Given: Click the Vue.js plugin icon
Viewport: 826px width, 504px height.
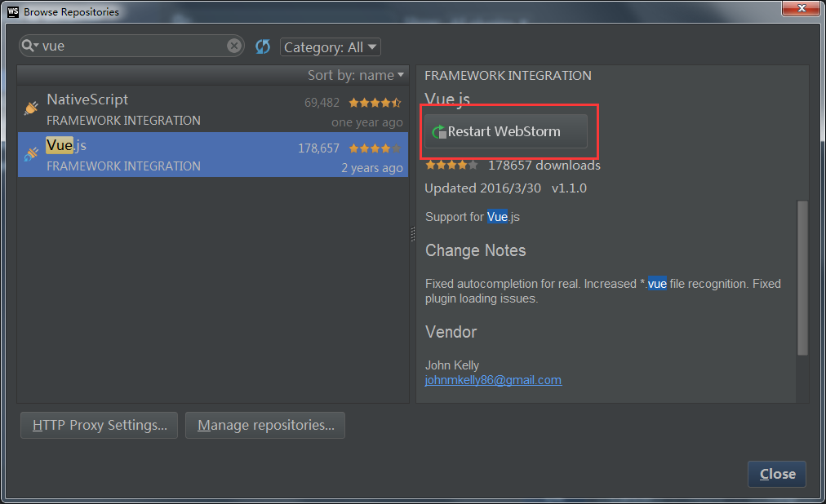Looking at the screenshot, I should click(x=31, y=153).
